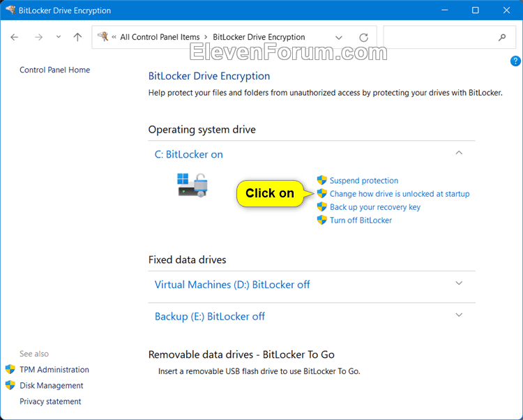Open TPM Administration link

(54, 370)
